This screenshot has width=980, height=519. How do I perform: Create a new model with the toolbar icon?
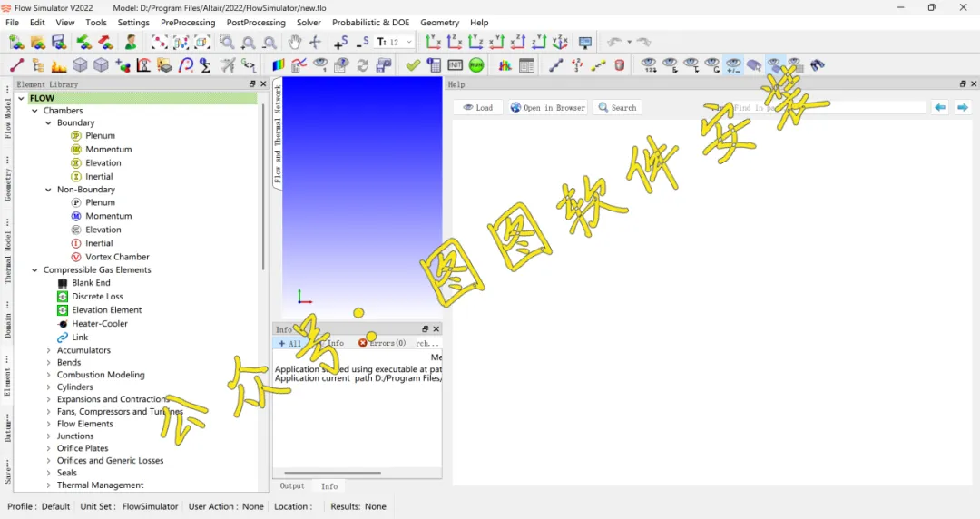point(17,43)
